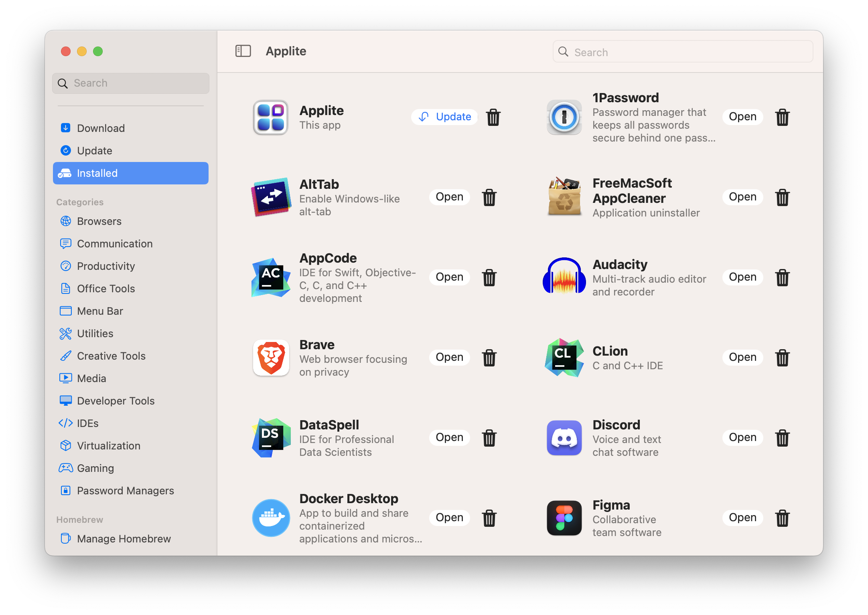Image resolution: width=868 pixels, height=615 pixels.
Task: Click the trash icon for Applite
Action: pos(493,117)
